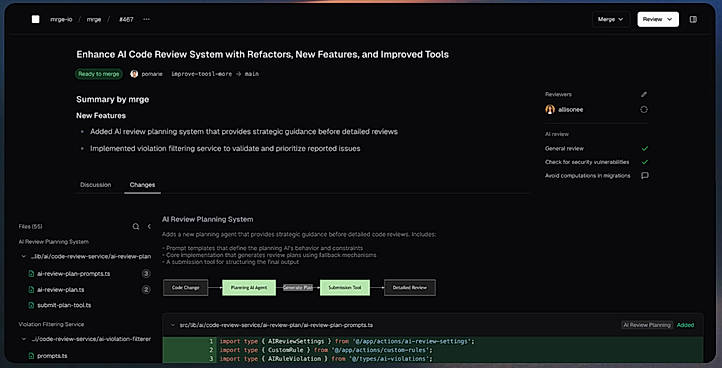The height and width of the screenshot is (368, 722).
Task: Open the comment icon for migrations rule
Action: (x=645, y=175)
